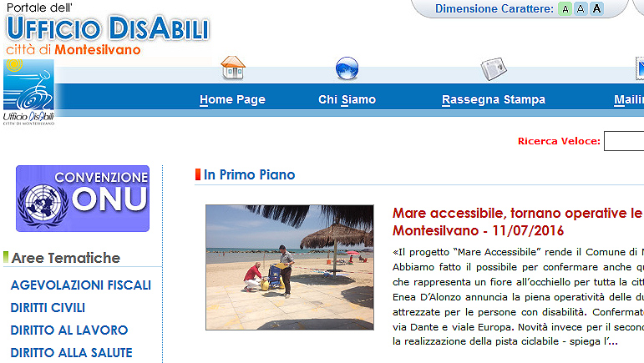This screenshot has height=363, width=644.
Task: Go to Diritto al Lavoro section
Action: 69,330
